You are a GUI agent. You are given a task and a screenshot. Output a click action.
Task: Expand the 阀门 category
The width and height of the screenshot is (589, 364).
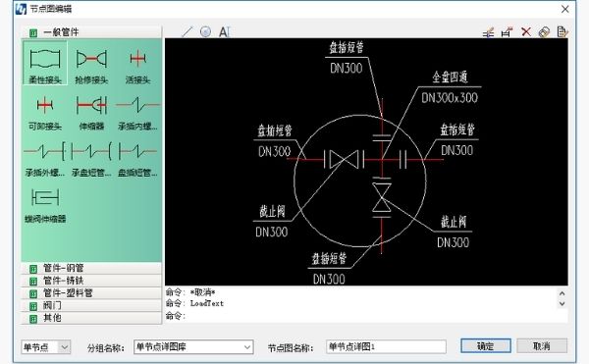coord(91,305)
